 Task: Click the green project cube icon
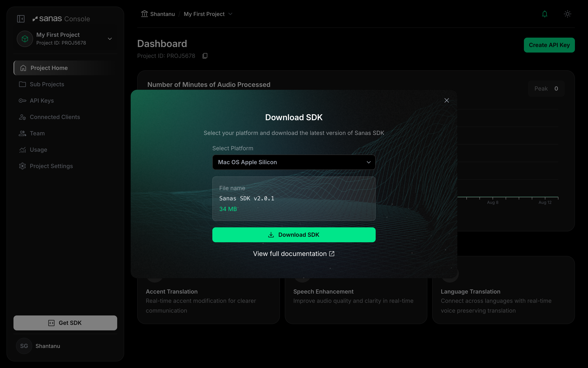pos(25,39)
